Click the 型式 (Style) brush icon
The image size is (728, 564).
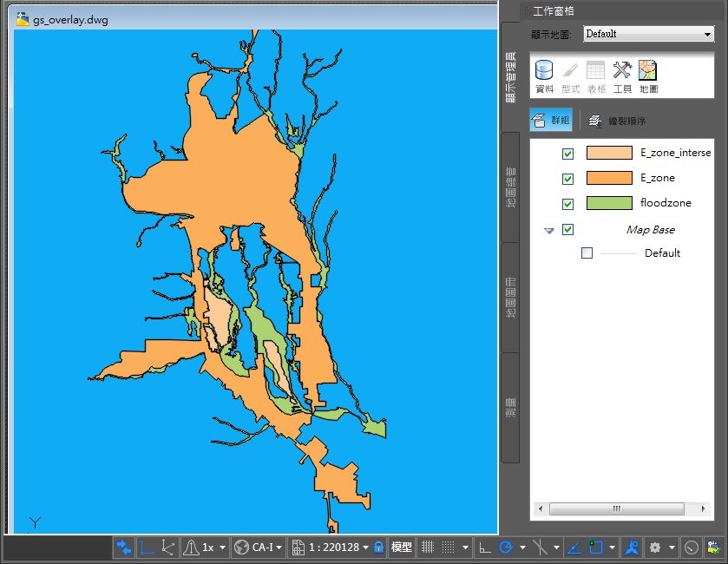point(570,76)
